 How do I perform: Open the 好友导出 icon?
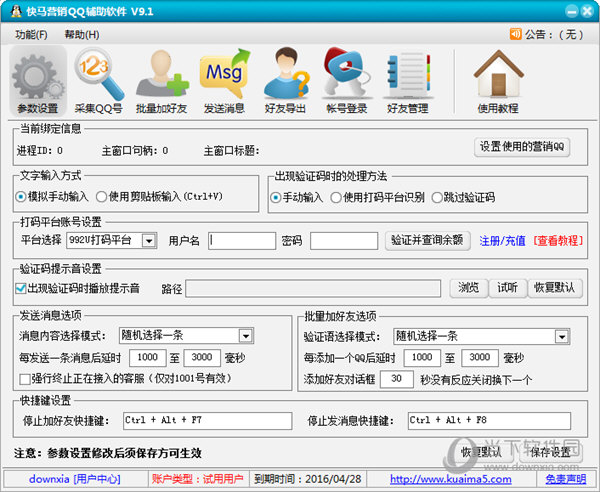(285, 81)
